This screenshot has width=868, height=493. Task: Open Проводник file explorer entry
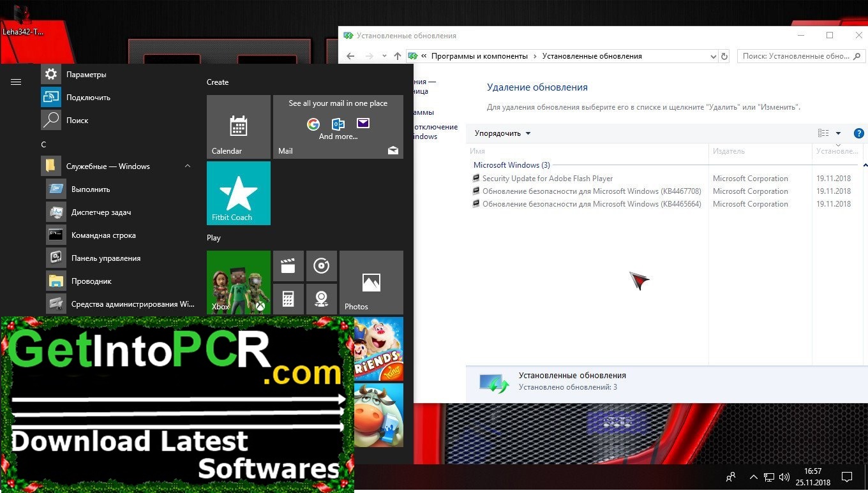click(121, 281)
